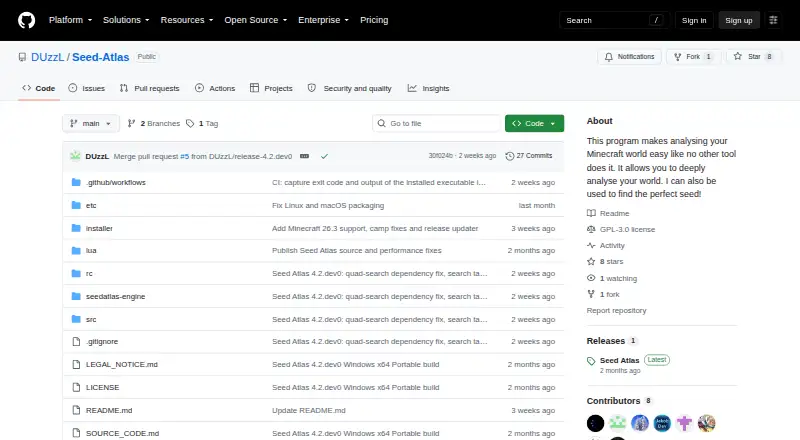Open the Enterprise dropdown
The image size is (800, 440).
pos(323,20)
